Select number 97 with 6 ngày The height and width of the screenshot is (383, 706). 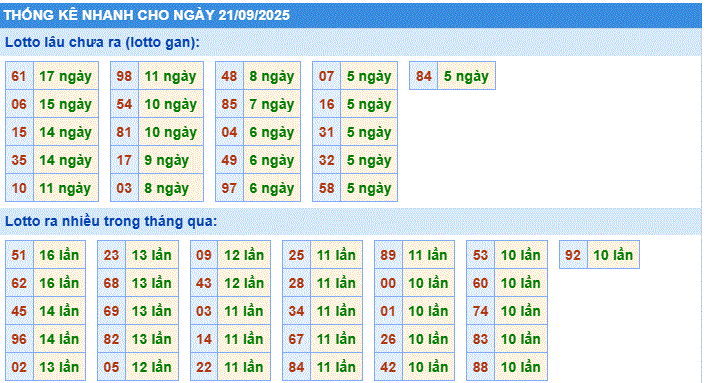pyautogui.click(x=229, y=188)
